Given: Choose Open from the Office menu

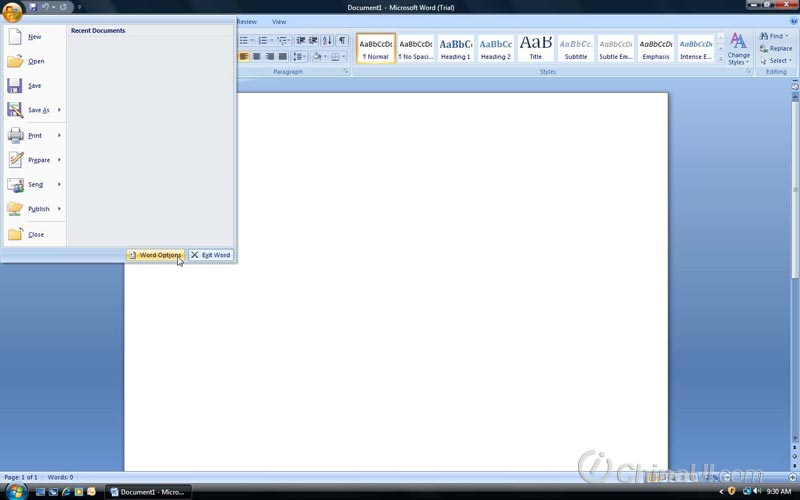Looking at the screenshot, I should click(35, 61).
